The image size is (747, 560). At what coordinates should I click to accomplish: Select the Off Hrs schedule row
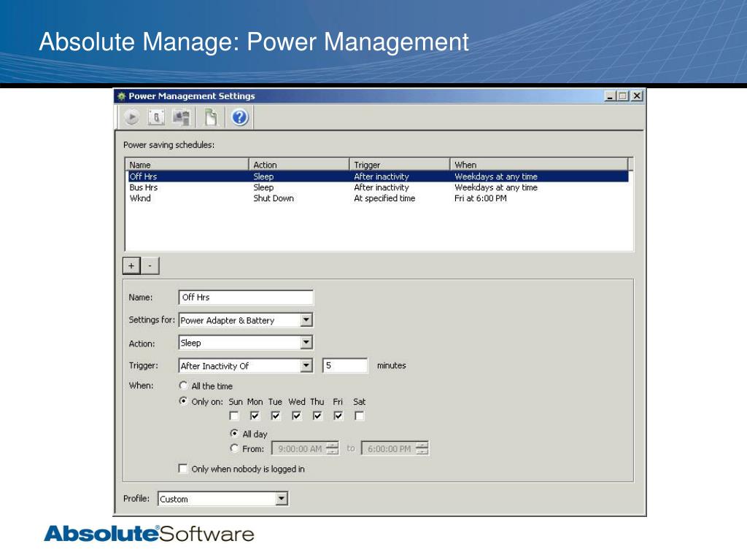[x=377, y=176]
